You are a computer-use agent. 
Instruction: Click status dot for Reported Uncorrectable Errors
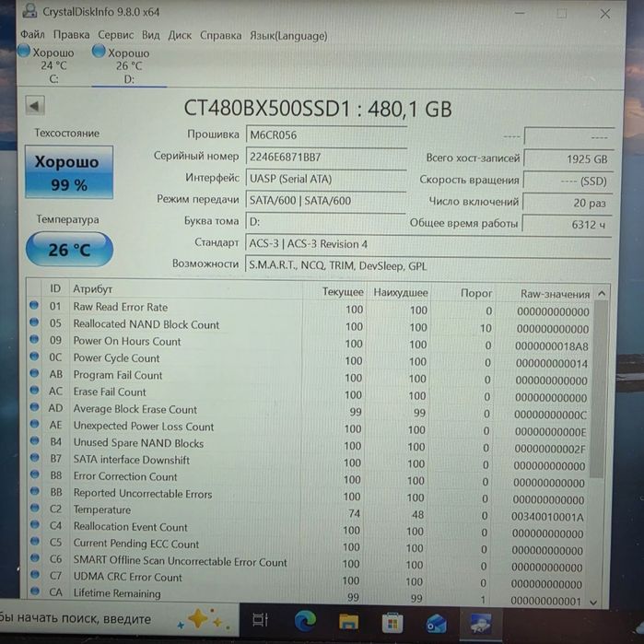[35, 491]
